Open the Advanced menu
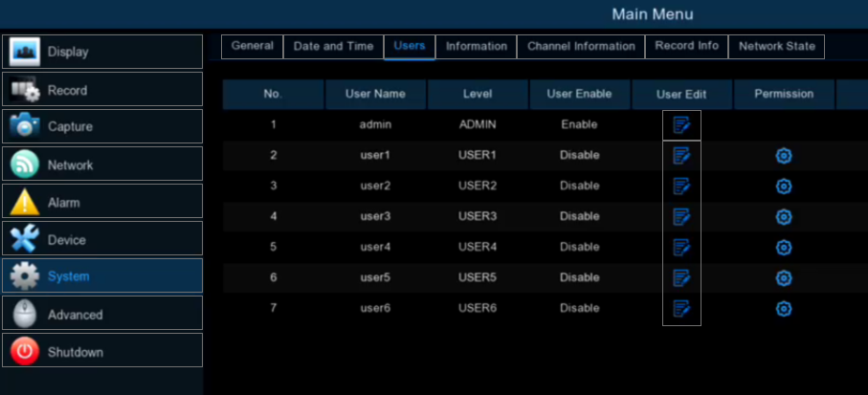Viewport: 868px width, 395px height. (102, 313)
